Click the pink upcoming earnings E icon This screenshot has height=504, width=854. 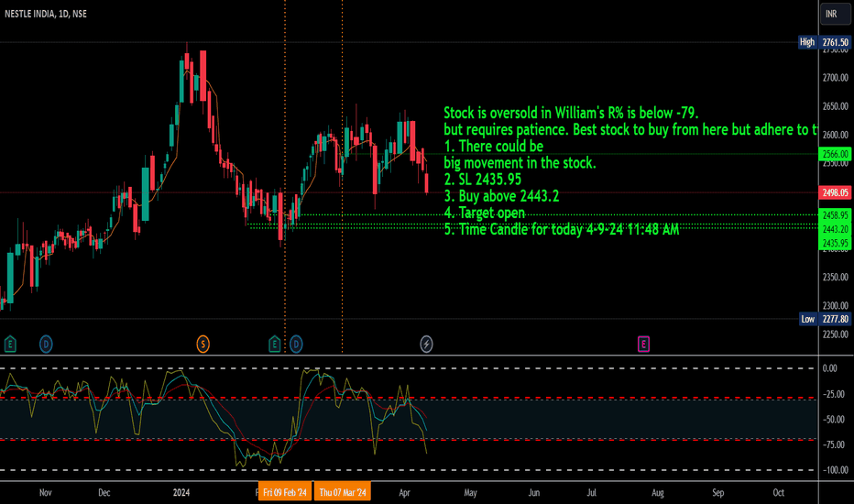coord(643,344)
